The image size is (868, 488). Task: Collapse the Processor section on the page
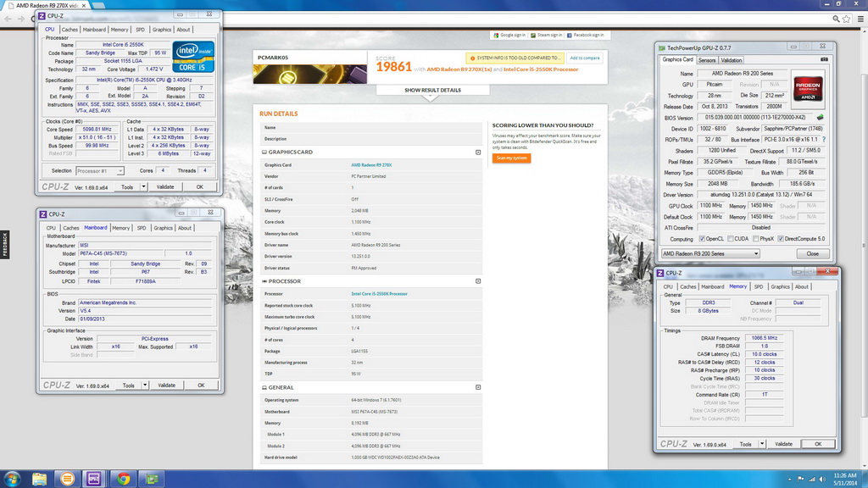478,281
